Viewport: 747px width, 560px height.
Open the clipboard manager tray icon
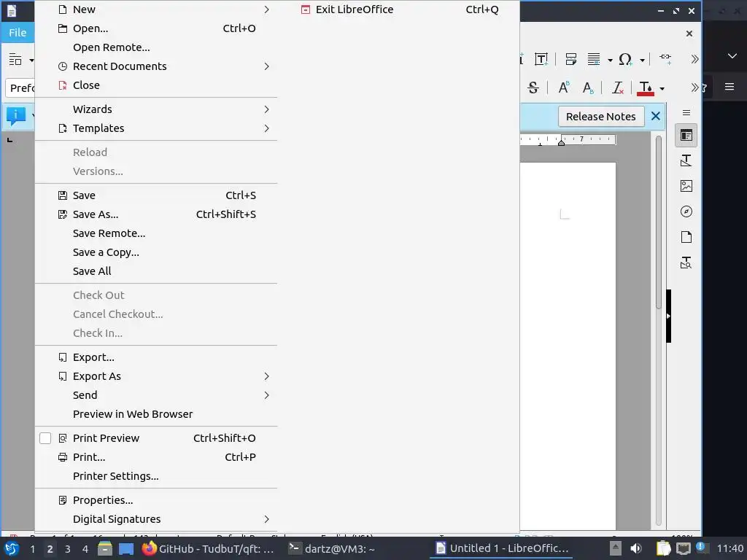click(x=663, y=548)
